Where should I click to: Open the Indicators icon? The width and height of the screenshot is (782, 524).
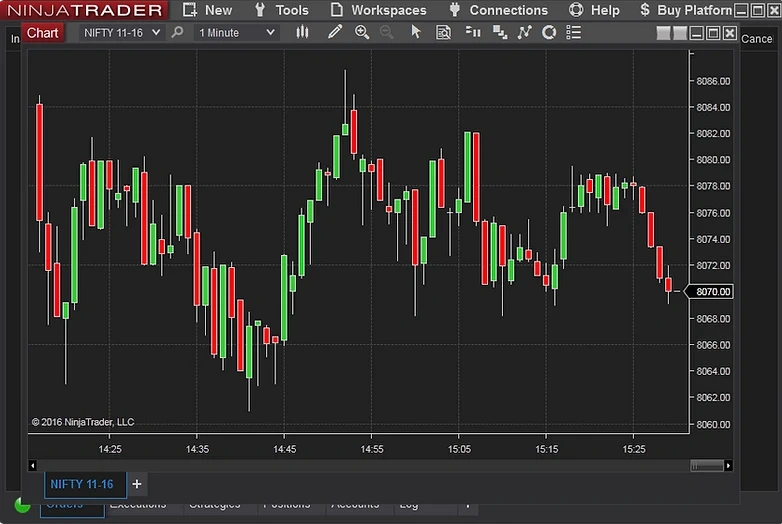(524, 32)
